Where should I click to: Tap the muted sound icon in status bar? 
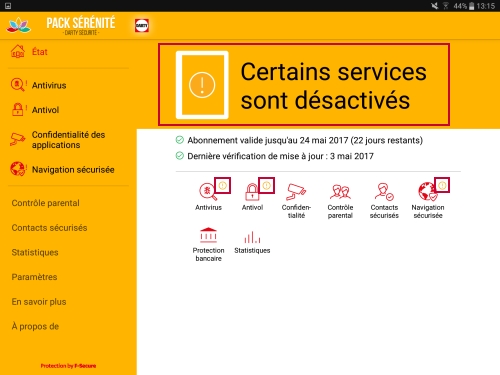pyautogui.click(x=434, y=6)
